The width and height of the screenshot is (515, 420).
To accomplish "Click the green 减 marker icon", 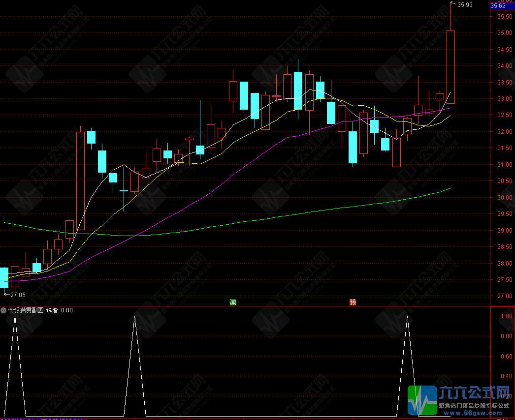I will [233, 302].
